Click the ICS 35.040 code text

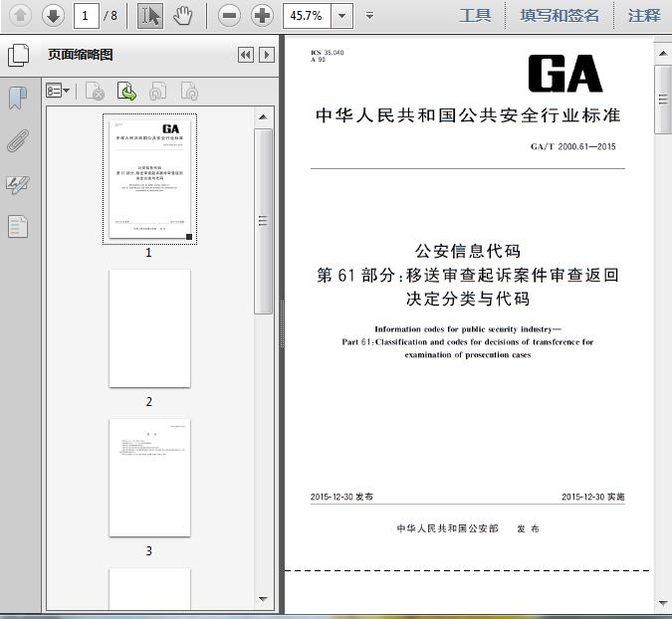tap(328, 53)
